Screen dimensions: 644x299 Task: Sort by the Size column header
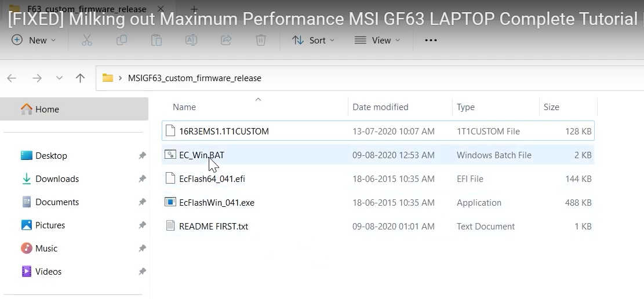(551, 107)
